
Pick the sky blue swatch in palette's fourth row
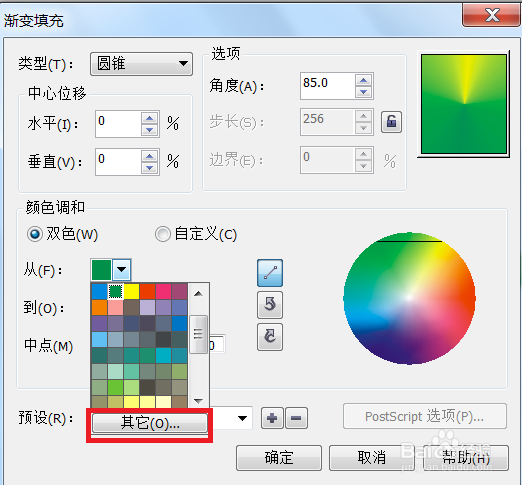tap(99, 339)
